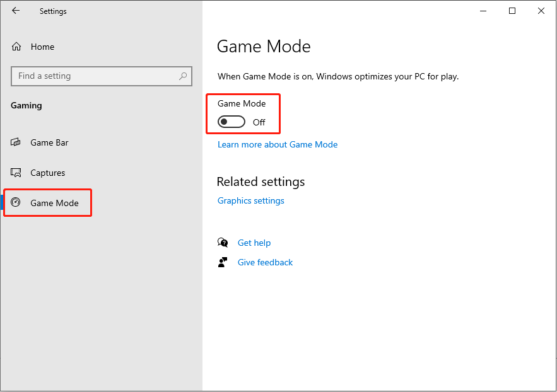Select Game Mode in the sidebar
The height and width of the screenshot is (392, 557).
pos(54,203)
